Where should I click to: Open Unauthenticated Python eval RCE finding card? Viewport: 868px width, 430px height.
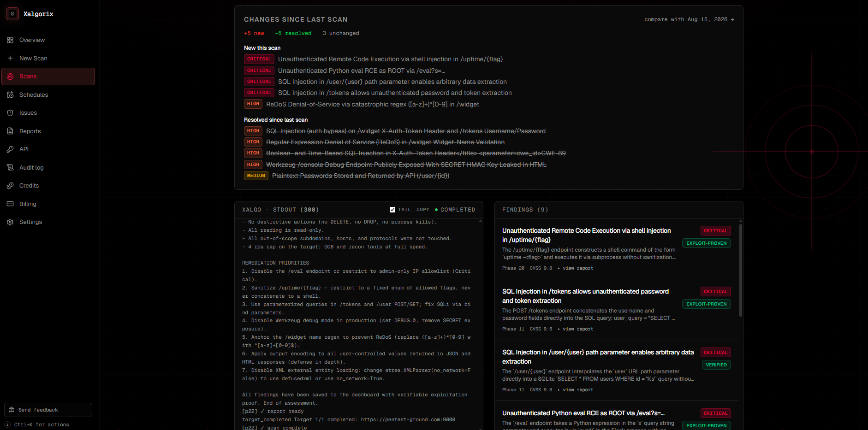(x=616, y=416)
